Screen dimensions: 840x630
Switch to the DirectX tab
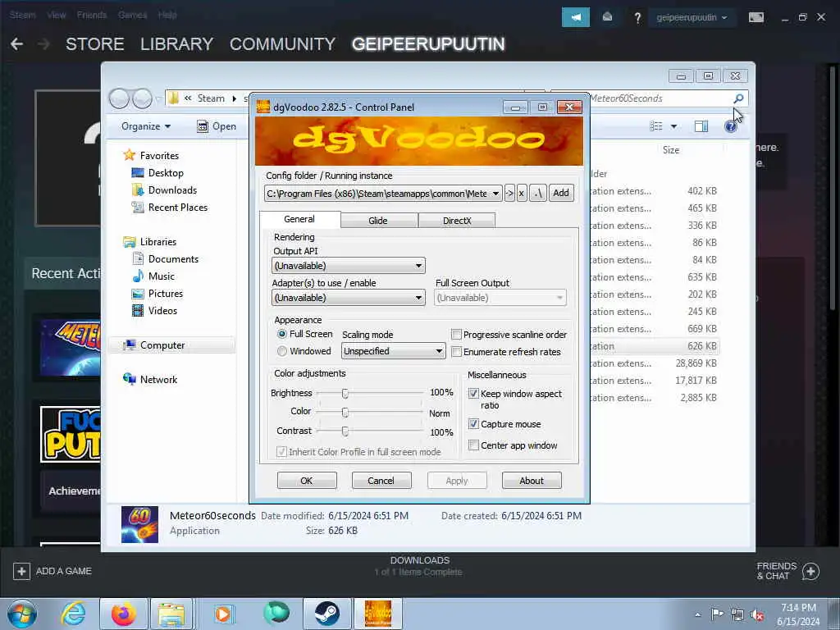pos(457,220)
